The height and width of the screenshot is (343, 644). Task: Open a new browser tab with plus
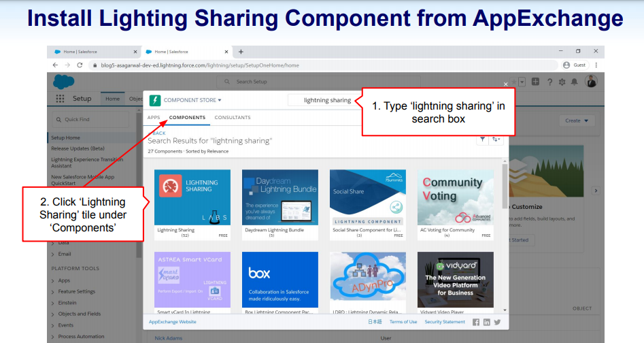[241, 52]
